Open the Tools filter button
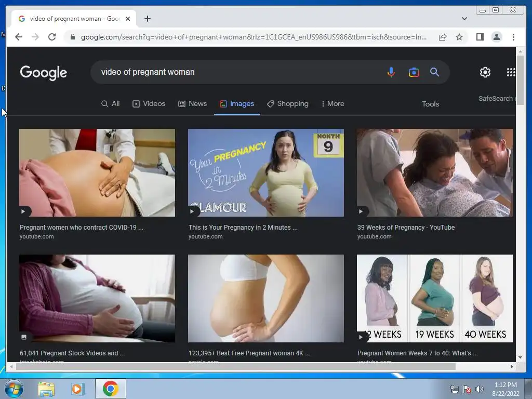 point(430,104)
